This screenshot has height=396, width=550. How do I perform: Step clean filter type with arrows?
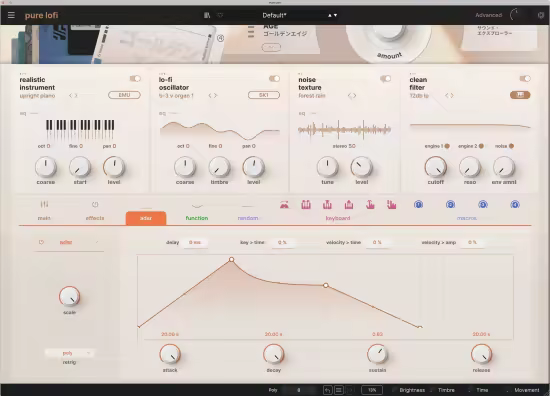[x=449, y=95]
